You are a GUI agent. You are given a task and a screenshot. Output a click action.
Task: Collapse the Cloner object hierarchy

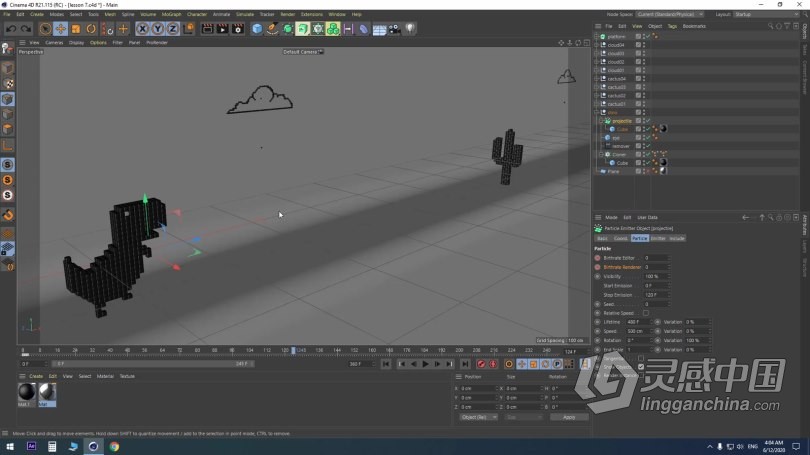pyautogui.click(x=601, y=154)
